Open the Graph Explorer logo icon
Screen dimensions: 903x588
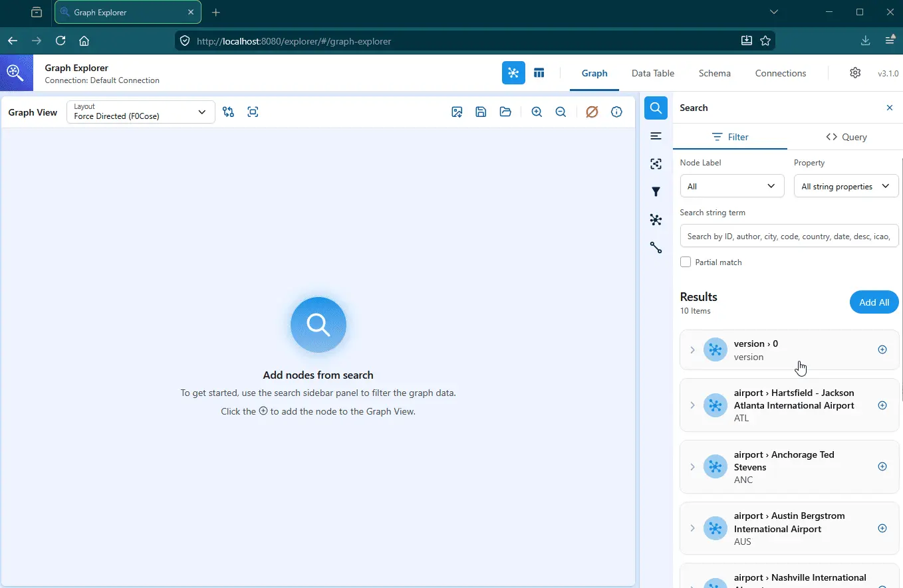pyautogui.click(x=16, y=73)
